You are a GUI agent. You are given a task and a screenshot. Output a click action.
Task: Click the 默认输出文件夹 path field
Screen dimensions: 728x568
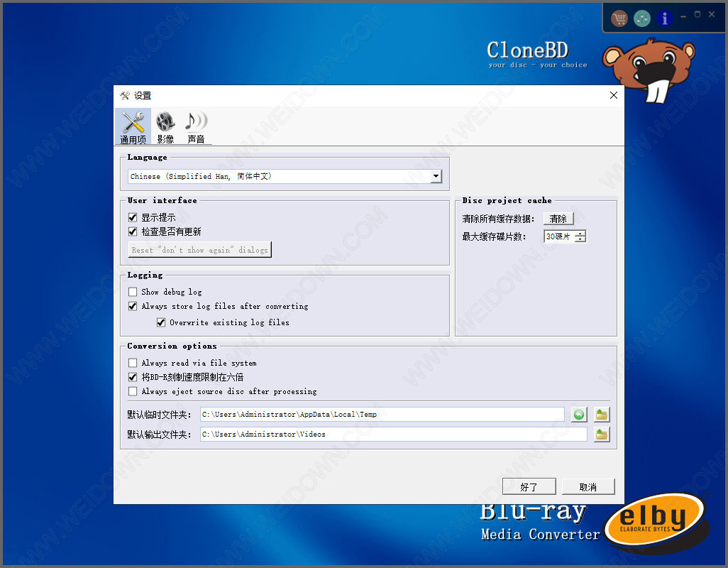pyautogui.click(x=394, y=435)
